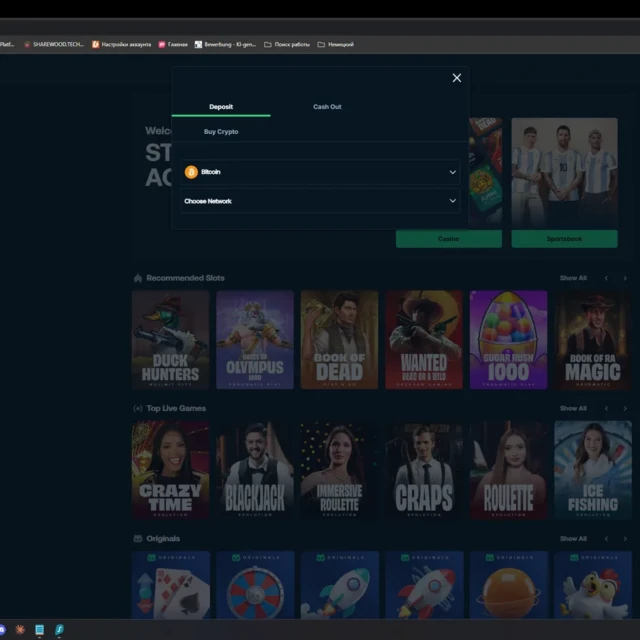Open the teal Surfshark app in taskbar

[59, 629]
